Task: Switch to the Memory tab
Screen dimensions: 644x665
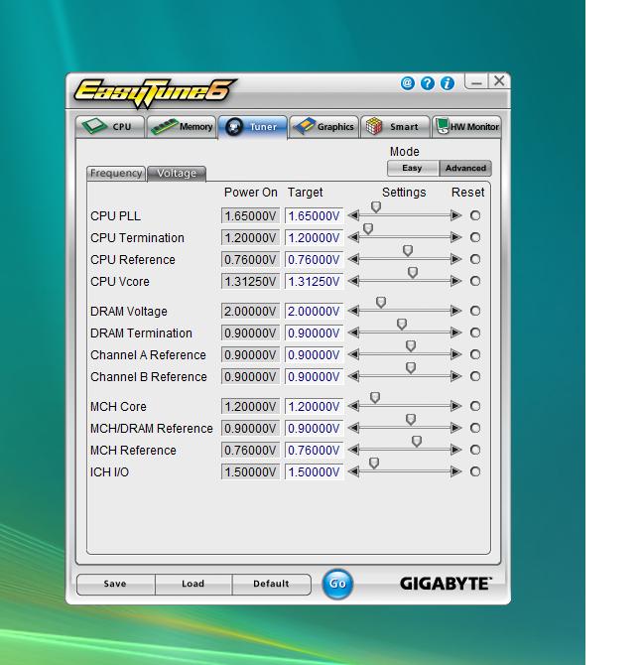Action: [x=182, y=127]
